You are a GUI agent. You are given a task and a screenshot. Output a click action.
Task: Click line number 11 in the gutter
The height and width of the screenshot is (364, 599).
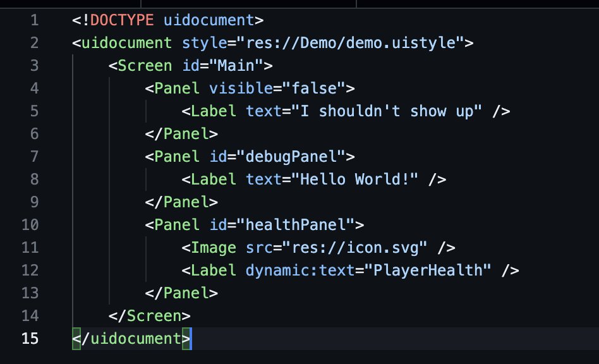(x=30, y=248)
